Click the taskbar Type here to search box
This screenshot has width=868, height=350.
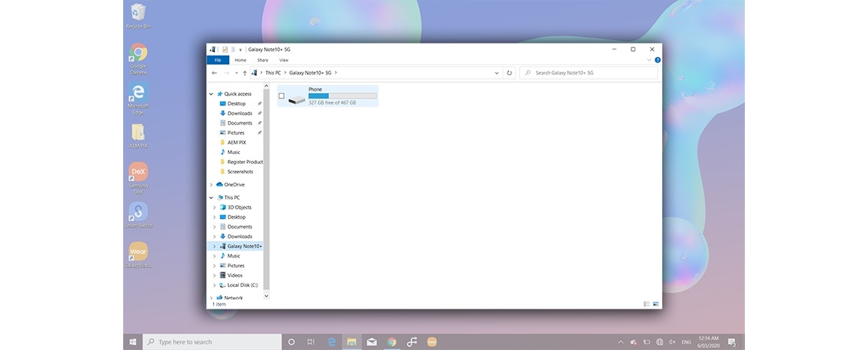point(212,342)
